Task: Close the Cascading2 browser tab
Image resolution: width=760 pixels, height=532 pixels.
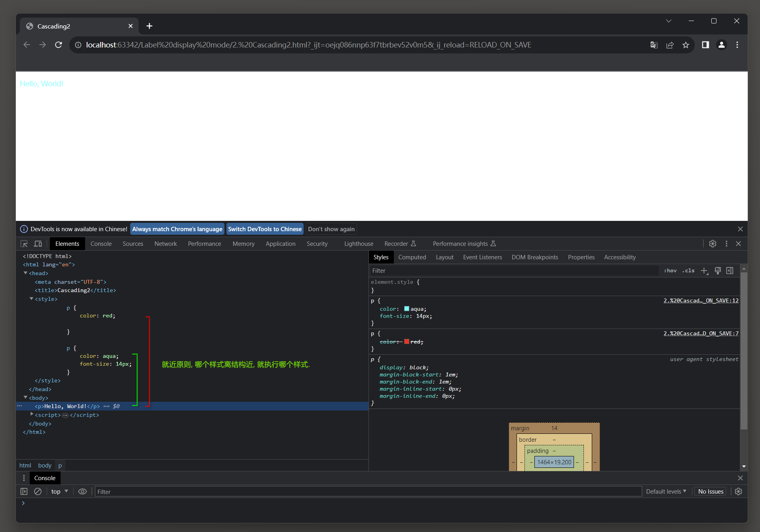Action: [131, 26]
